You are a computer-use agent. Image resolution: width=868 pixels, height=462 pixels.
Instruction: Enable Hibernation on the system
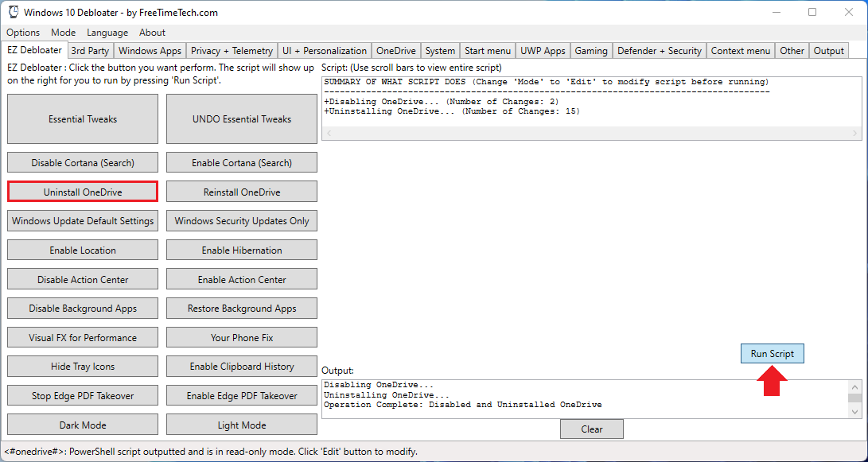pos(241,250)
